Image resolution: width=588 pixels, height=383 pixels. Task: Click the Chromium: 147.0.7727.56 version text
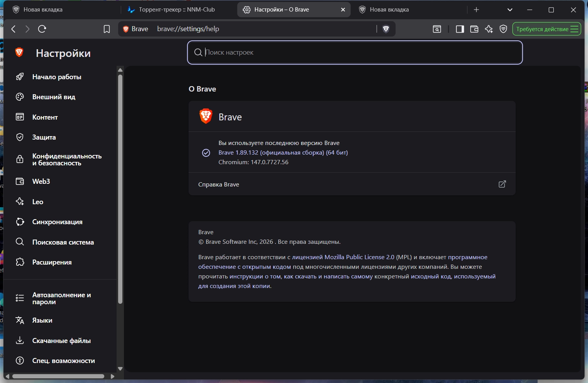[x=254, y=162]
